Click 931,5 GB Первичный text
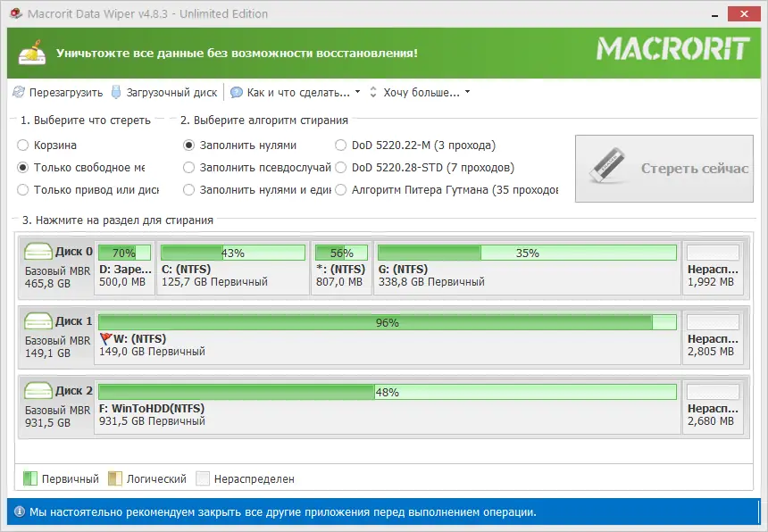Image resolution: width=768 pixels, height=532 pixels. point(152,421)
